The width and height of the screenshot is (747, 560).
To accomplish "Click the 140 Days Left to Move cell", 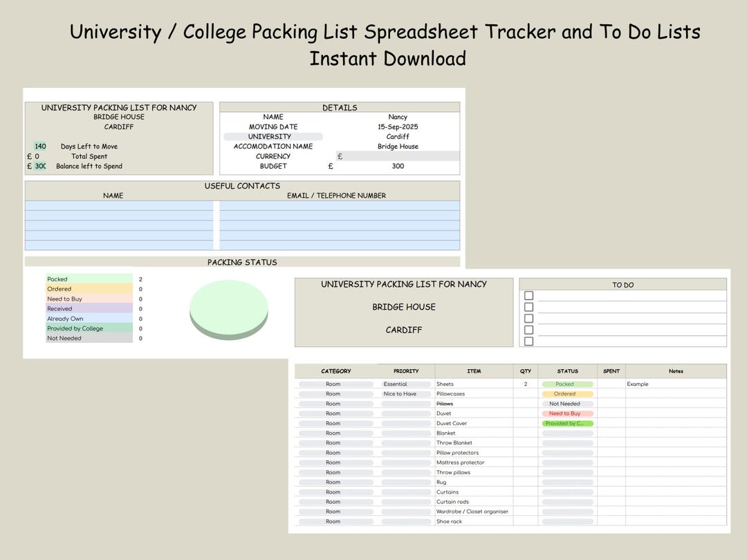I will tap(39, 146).
